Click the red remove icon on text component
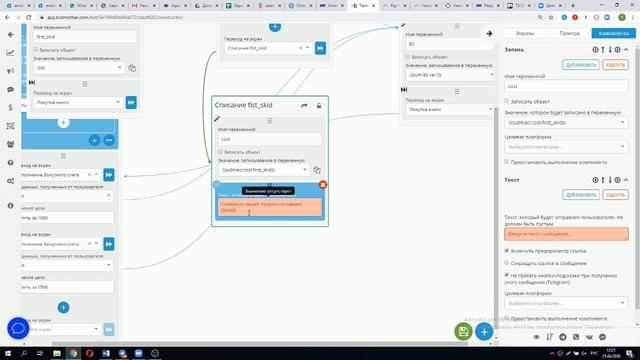Screen dimensions: 640x360 [x=323, y=185]
